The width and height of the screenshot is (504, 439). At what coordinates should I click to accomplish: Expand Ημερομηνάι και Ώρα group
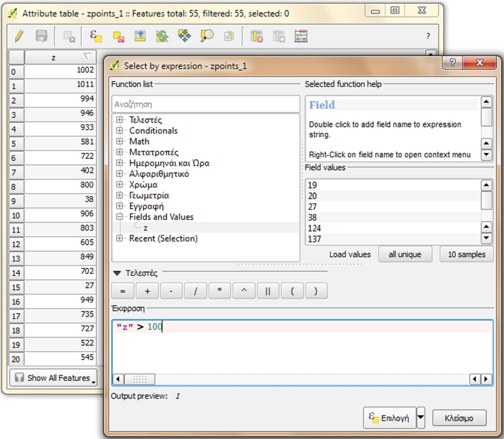click(119, 163)
